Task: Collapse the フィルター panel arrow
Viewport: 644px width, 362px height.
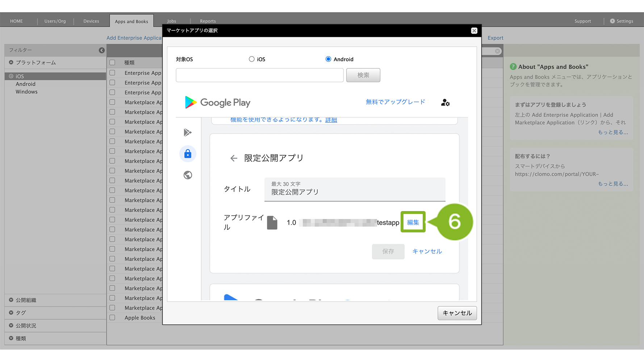Action: [x=102, y=50]
